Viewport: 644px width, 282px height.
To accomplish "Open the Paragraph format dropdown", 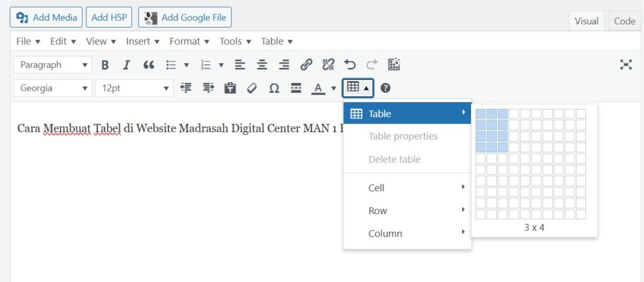I will 53,65.
